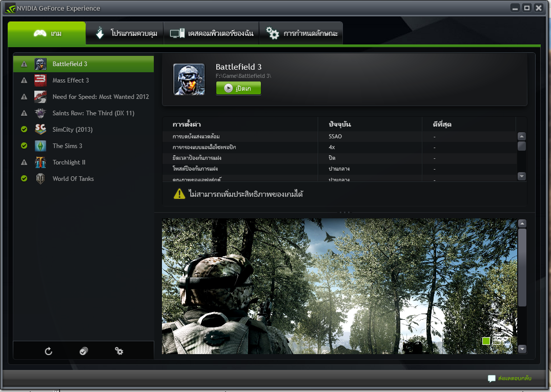Screen dimensions: 551x392
Task: Click the SSAO current value cell
Action: click(335, 136)
